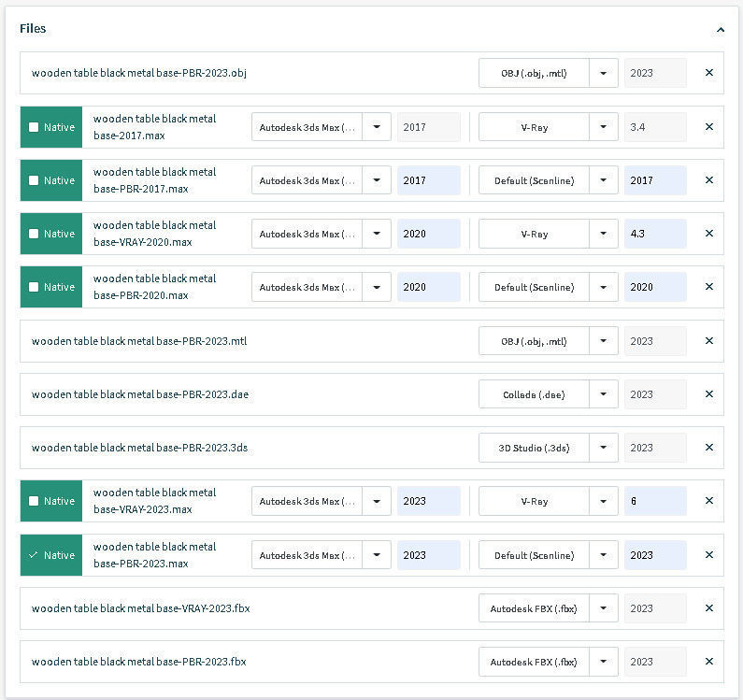Remove the PBR-2023.obj file row
The width and height of the screenshot is (743, 700).
709,73
